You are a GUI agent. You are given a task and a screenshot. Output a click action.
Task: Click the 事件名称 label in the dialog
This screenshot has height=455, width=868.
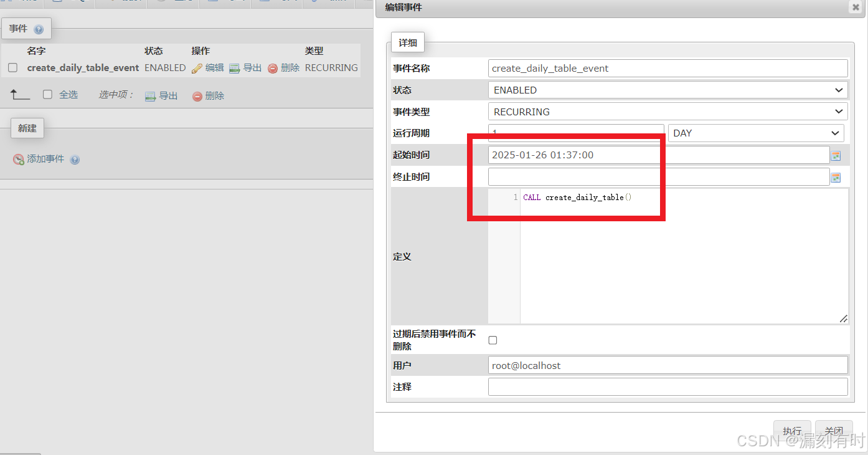(x=411, y=68)
